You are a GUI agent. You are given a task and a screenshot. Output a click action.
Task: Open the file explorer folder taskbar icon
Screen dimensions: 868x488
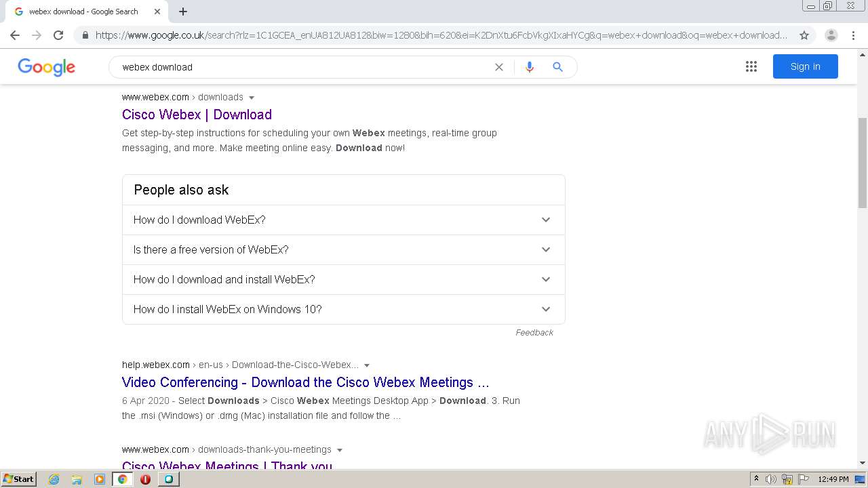77,479
